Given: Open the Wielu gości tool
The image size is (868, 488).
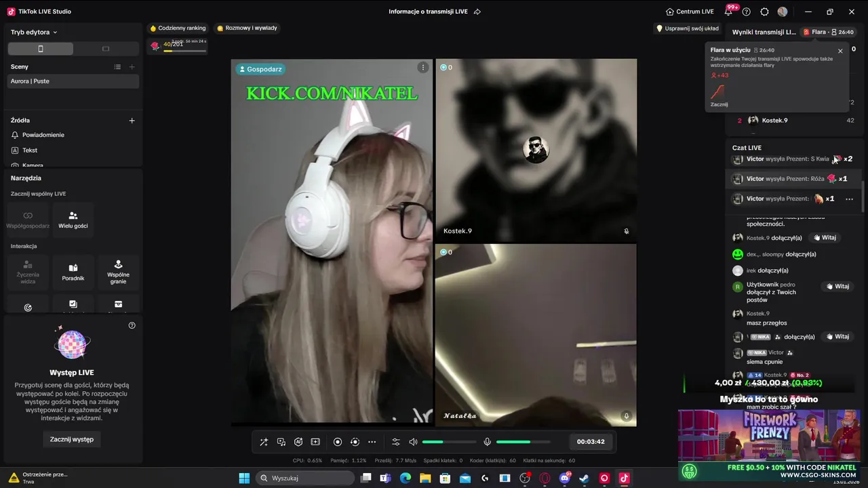Looking at the screenshot, I should [x=73, y=220].
